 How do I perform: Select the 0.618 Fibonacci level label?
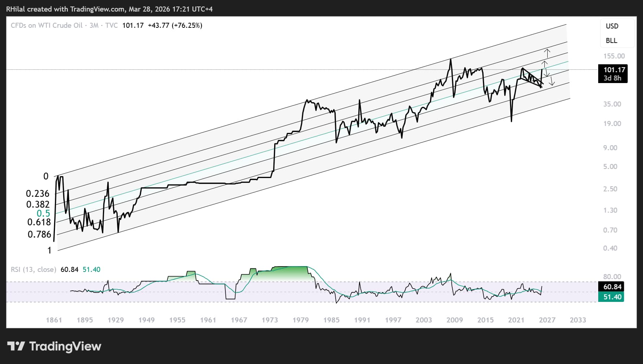[39, 222]
